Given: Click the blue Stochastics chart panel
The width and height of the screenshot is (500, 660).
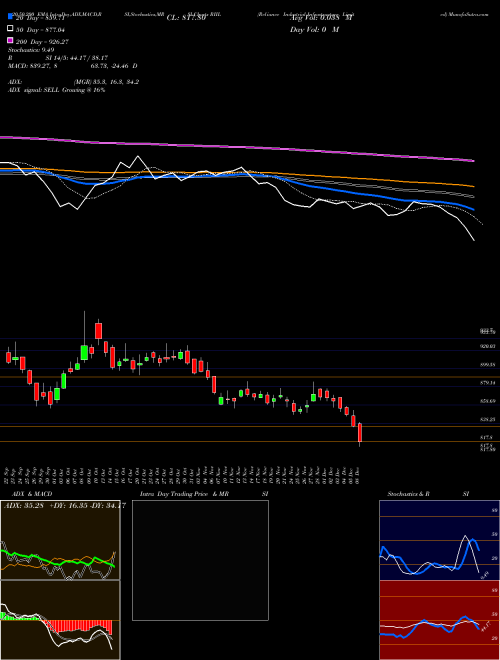Looking at the screenshot, I should pyautogui.click(x=439, y=540).
